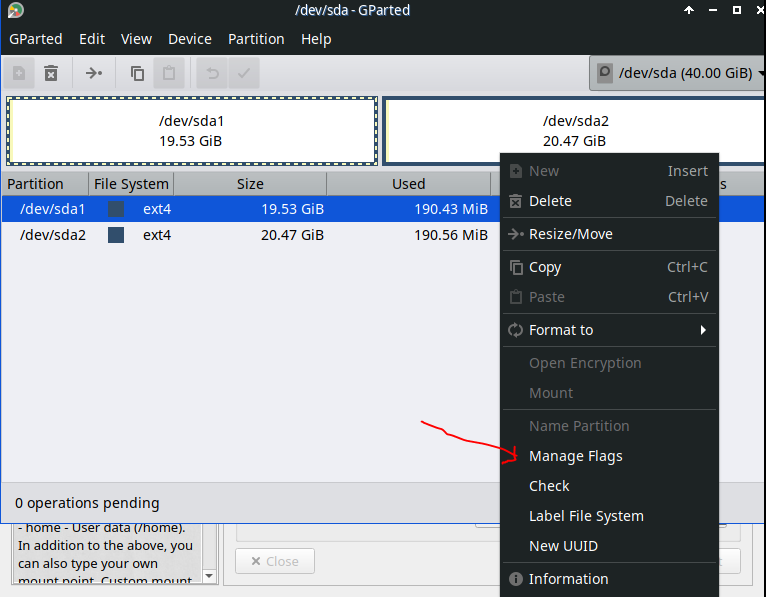Choose New UUID from the context menu
766x597 pixels.
coord(609,546)
